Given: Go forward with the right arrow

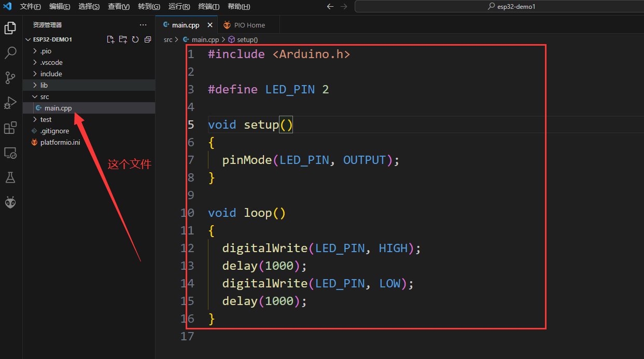Looking at the screenshot, I should 343,6.
